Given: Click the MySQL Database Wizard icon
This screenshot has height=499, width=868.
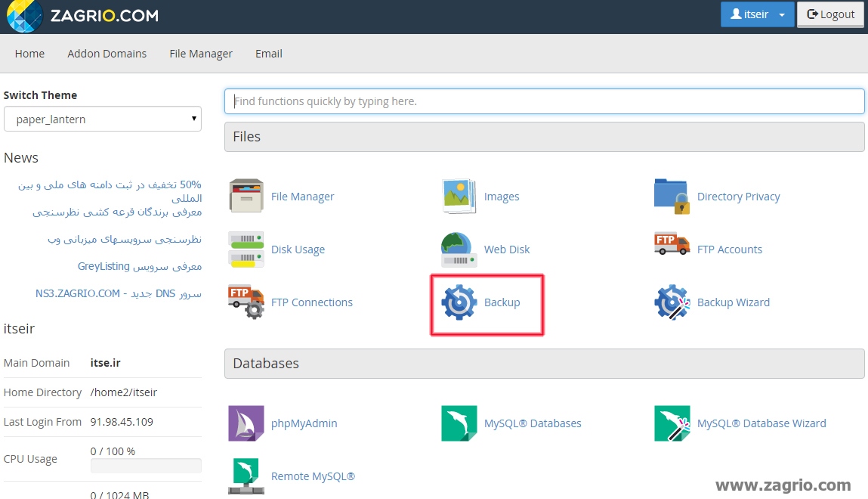Looking at the screenshot, I should click(x=672, y=423).
